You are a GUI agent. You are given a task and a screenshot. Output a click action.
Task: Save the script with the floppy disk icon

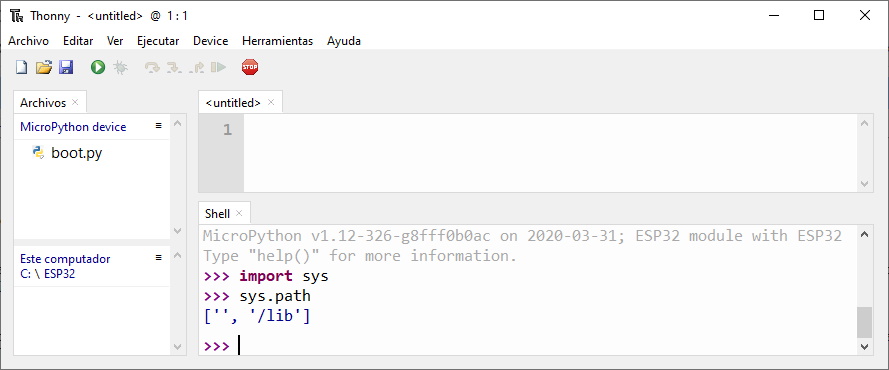pos(66,67)
